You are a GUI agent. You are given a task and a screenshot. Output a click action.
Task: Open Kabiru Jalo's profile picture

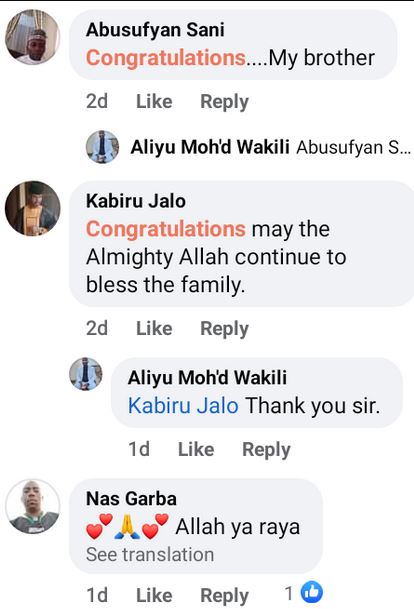(x=33, y=209)
